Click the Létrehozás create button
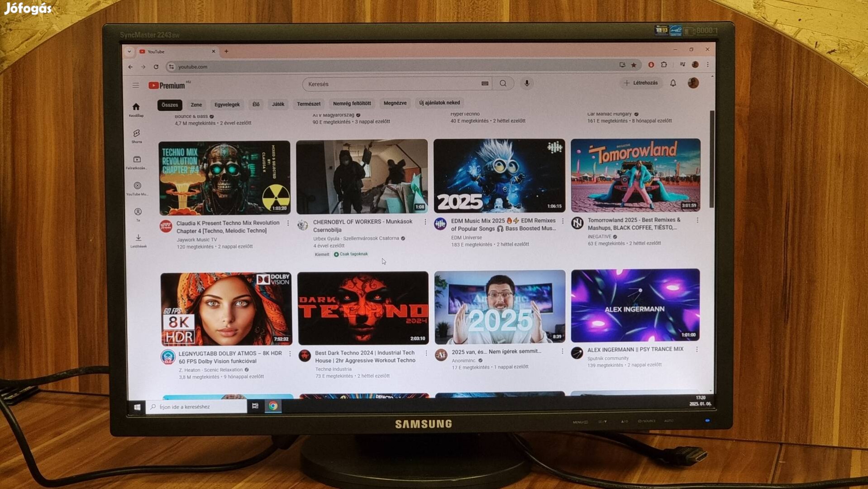868x489 pixels. coord(640,83)
